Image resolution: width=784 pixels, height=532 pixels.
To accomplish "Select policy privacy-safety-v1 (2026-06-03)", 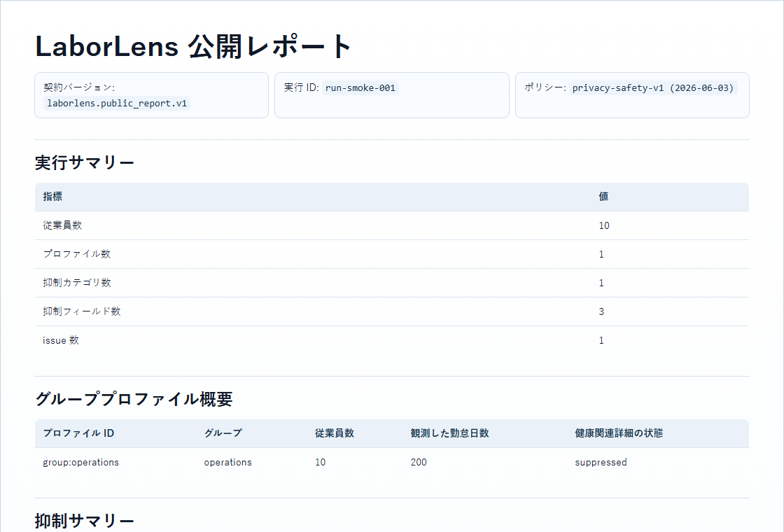I will (653, 88).
